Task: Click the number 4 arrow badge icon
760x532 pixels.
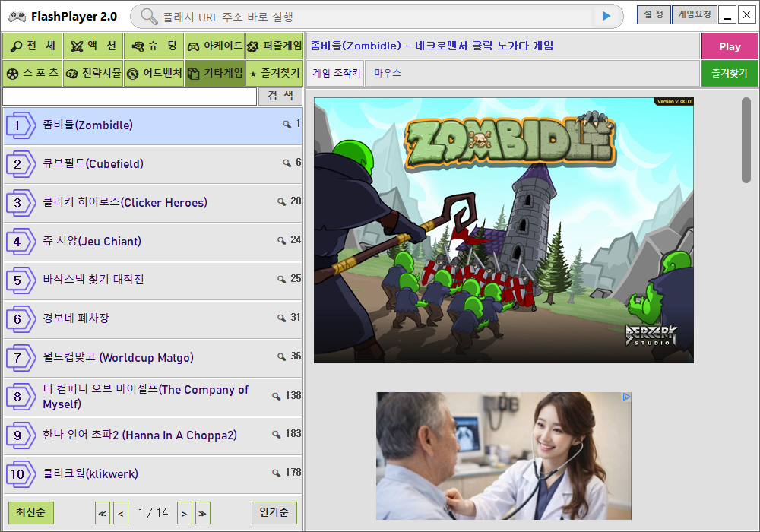Action: (x=21, y=242)
